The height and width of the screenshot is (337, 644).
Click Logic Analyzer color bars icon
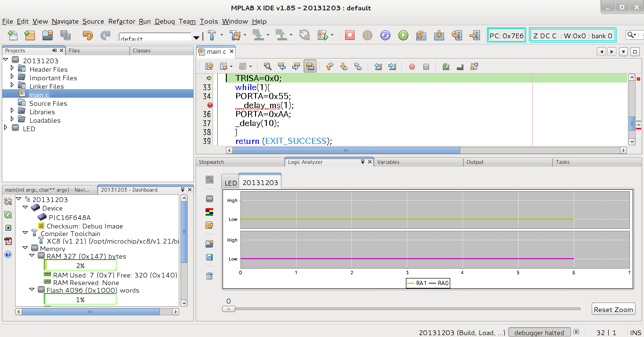coord(209,212)
